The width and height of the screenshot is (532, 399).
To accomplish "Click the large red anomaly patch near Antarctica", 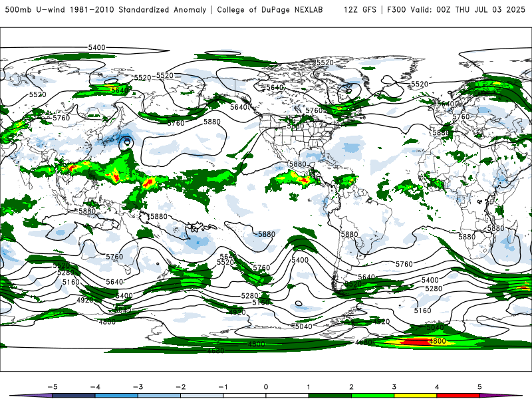I will tap(416, 342).
